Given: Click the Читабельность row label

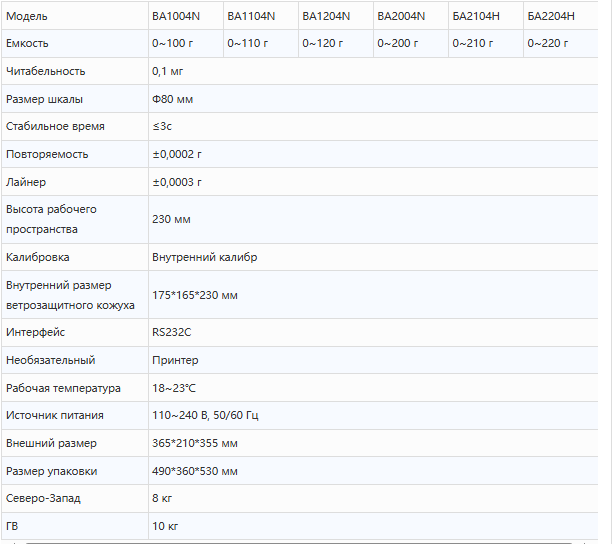Looking at the screenshot, I should coord(46,72).
